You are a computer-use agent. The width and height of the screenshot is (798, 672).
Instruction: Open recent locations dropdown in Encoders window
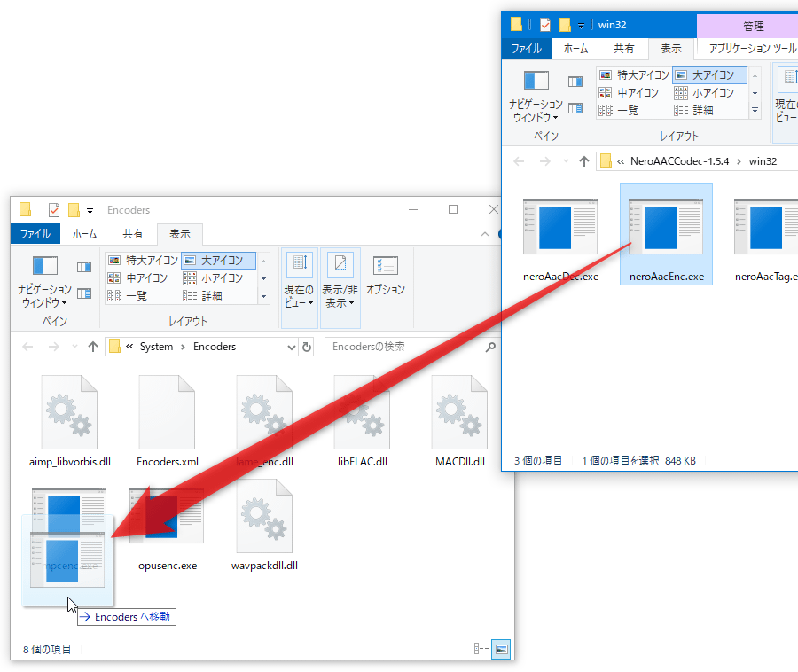coord(74,347)
